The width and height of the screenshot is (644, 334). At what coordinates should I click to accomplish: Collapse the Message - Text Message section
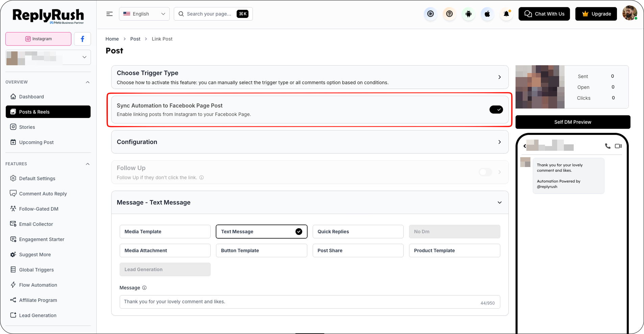[x=500, y=202]
